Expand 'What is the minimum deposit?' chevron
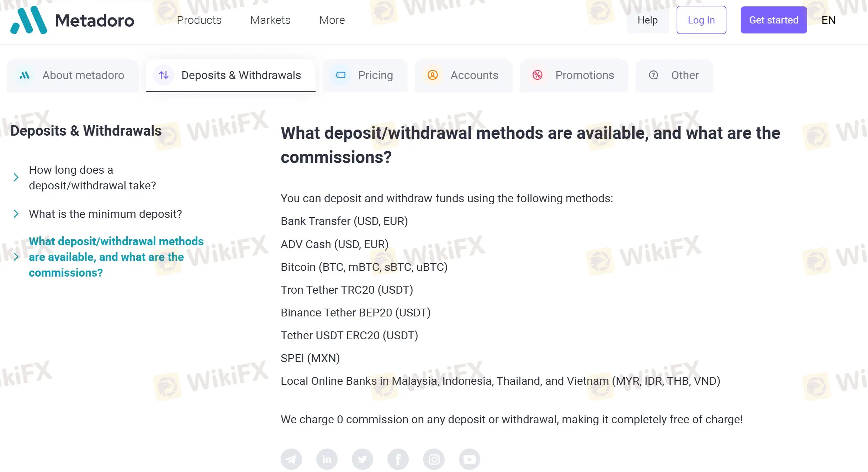 16,214
